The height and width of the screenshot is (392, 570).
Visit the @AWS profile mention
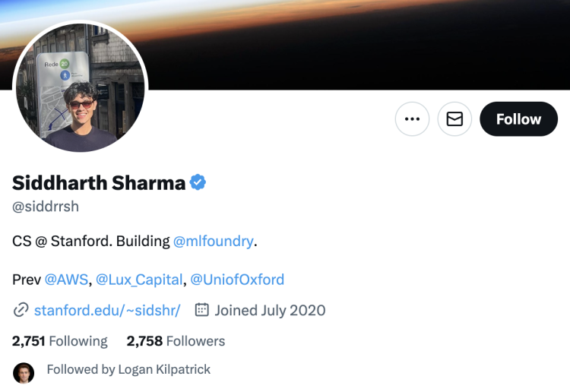[x=67, y=280]
